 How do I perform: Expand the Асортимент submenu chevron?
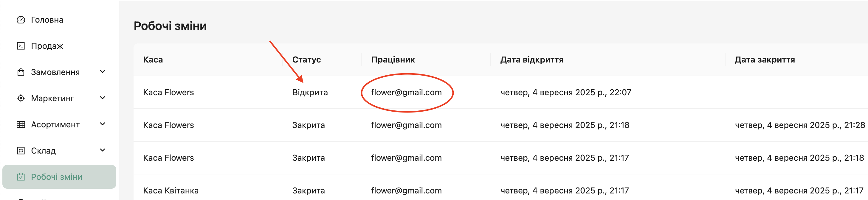pos(103,124)
